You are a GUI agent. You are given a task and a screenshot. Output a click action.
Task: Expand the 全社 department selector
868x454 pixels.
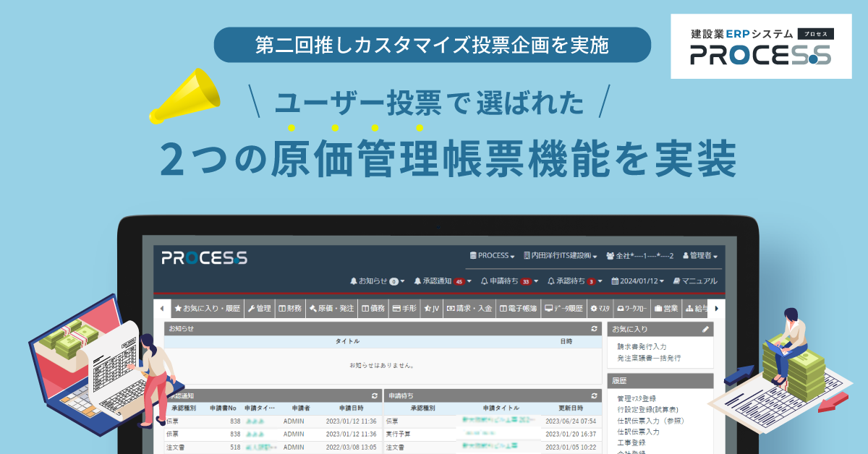(640, 256)
